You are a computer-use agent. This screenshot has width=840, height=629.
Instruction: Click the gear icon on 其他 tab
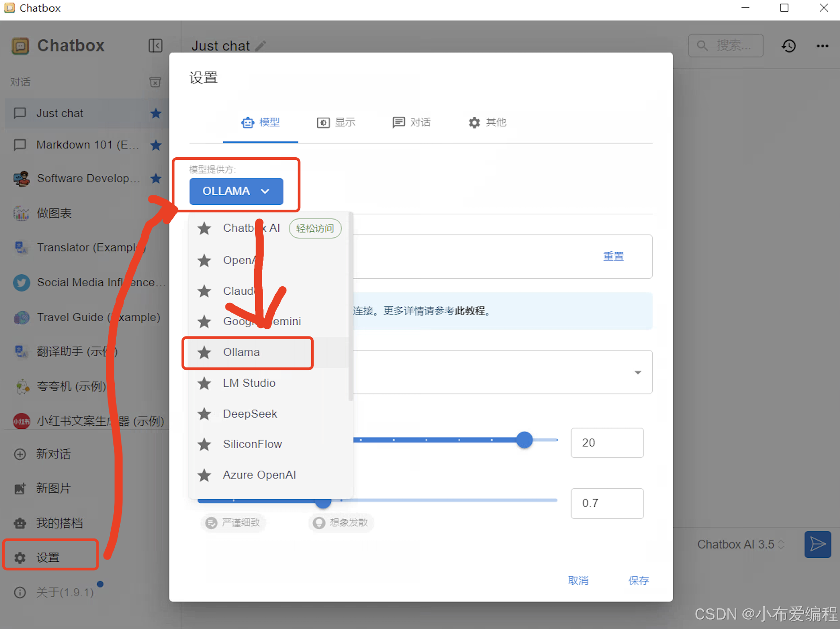[x=474, y=122]
